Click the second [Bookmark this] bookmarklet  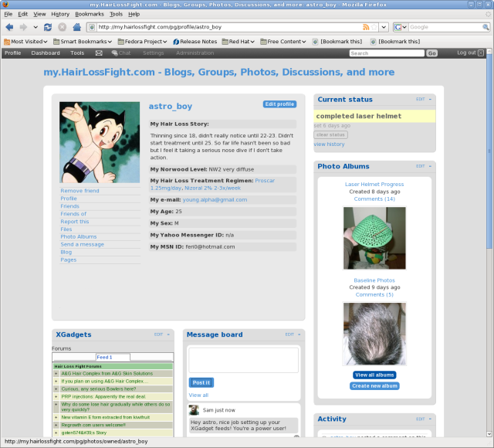(x=395, y=42)
